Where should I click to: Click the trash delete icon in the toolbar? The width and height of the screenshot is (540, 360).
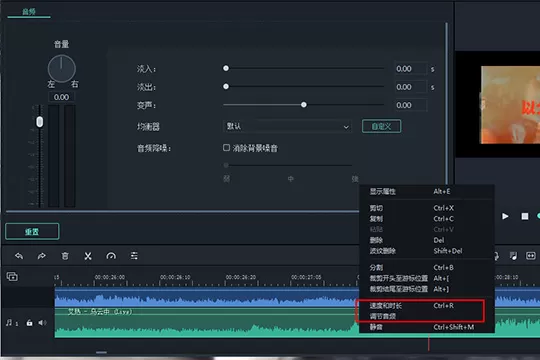pyautogui.click(x=65, y=256)
